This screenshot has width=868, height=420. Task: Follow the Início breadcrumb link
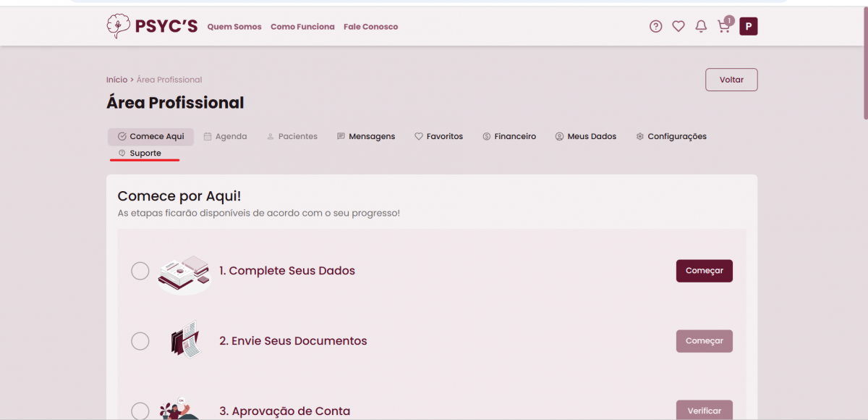coord(116,80)
